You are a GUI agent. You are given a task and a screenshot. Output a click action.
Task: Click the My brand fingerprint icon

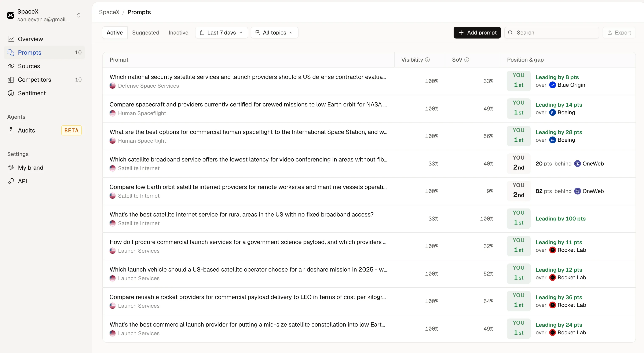[11, 167]
